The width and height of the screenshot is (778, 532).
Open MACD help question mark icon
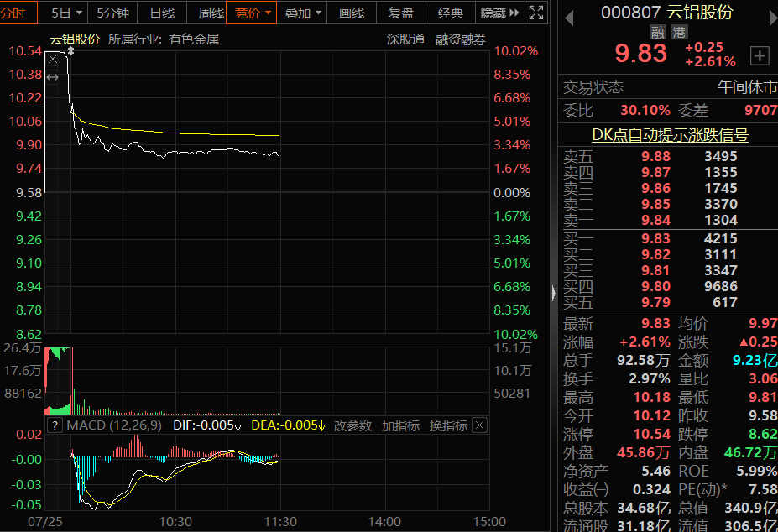[x=55, y=425]
